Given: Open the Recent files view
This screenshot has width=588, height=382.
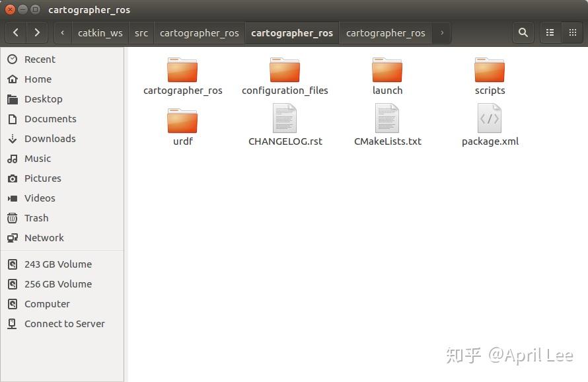Looking at the screenshot, I should 41,59.
